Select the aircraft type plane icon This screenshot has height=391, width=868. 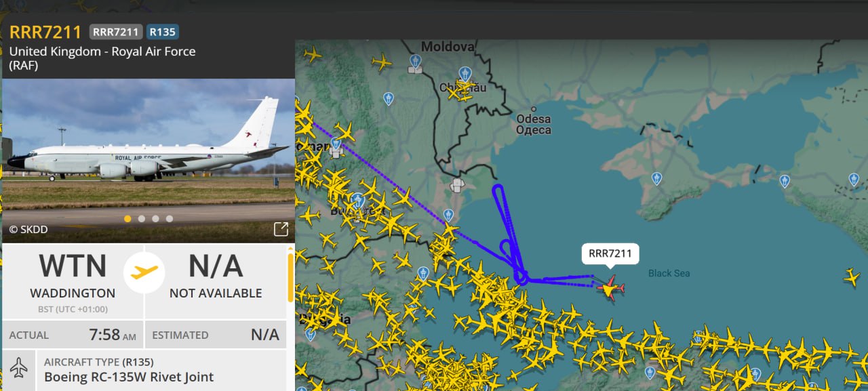click(x=19, y=369)
